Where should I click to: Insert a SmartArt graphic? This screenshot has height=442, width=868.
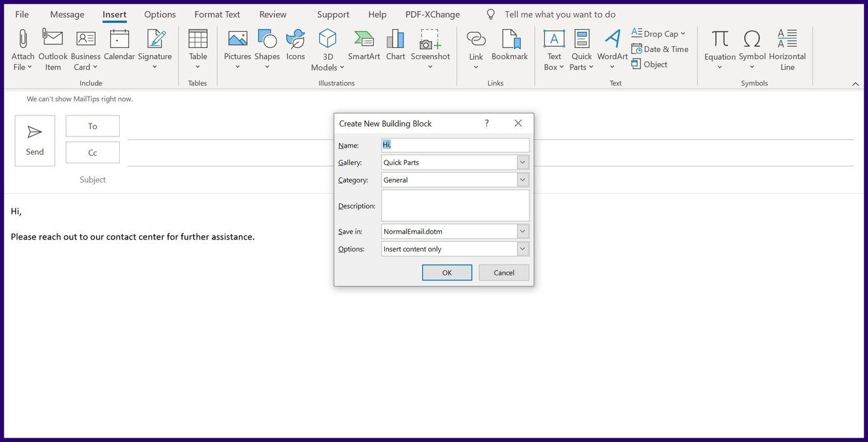click(364, 45)
